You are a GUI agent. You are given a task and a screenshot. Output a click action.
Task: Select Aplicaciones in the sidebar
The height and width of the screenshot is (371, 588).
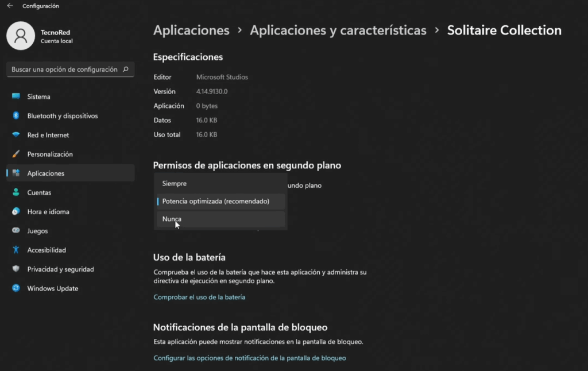71,173
